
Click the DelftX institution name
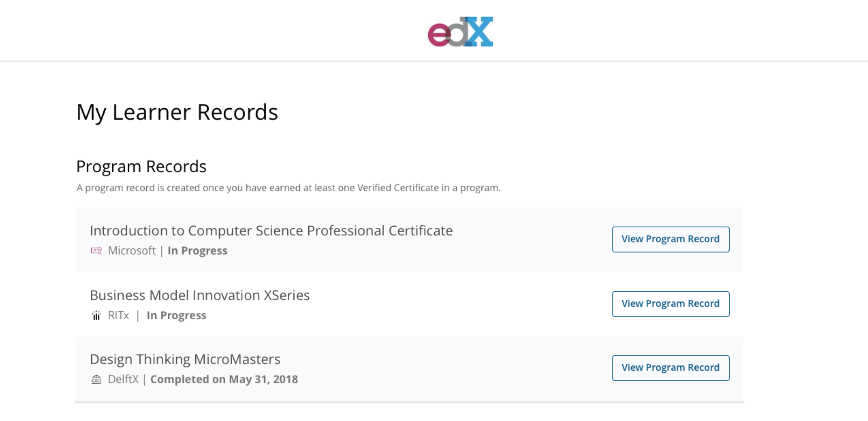[123, 379]
